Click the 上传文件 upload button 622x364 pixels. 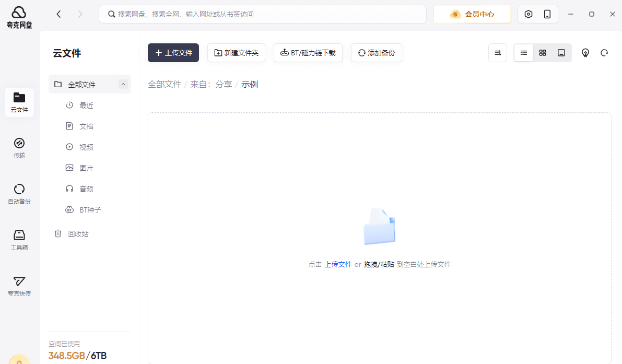click(173, 52)
